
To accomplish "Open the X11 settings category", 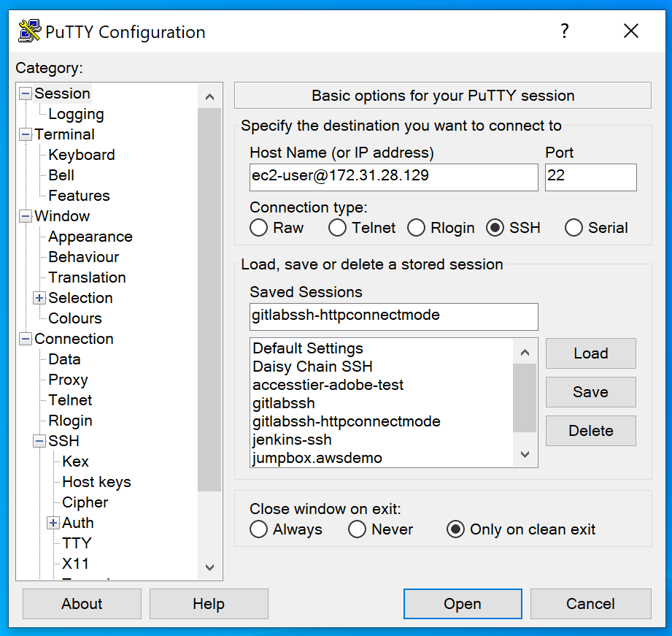I will [x=75, y=564].
